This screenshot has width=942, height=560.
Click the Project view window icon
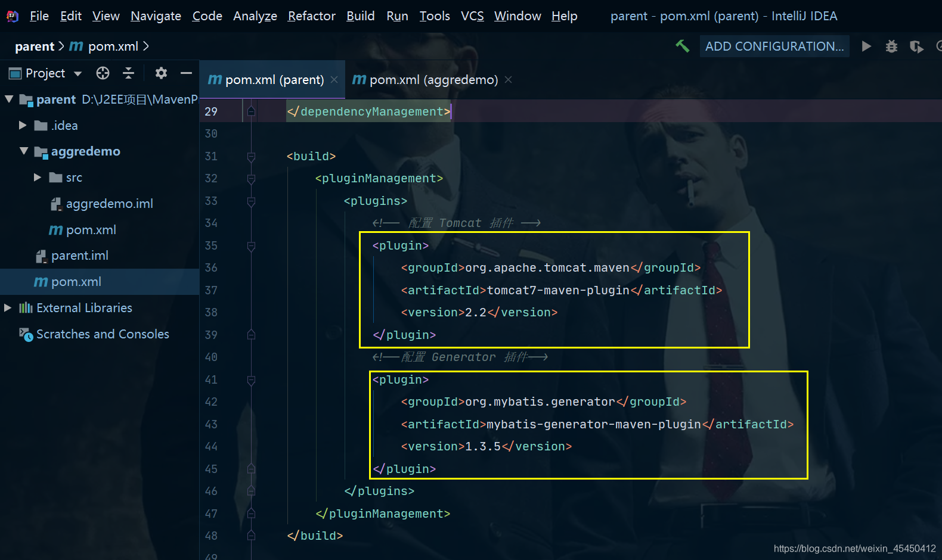(x=15, y=73)
